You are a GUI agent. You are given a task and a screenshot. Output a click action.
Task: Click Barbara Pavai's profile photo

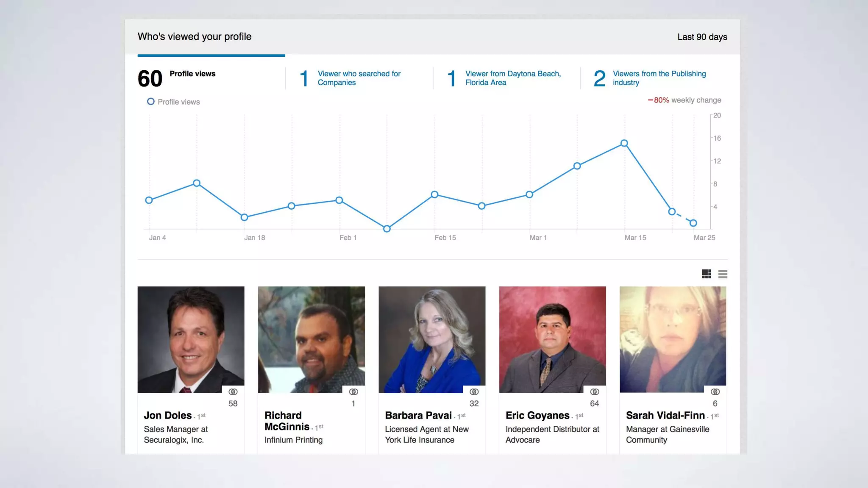click(432, 339)
